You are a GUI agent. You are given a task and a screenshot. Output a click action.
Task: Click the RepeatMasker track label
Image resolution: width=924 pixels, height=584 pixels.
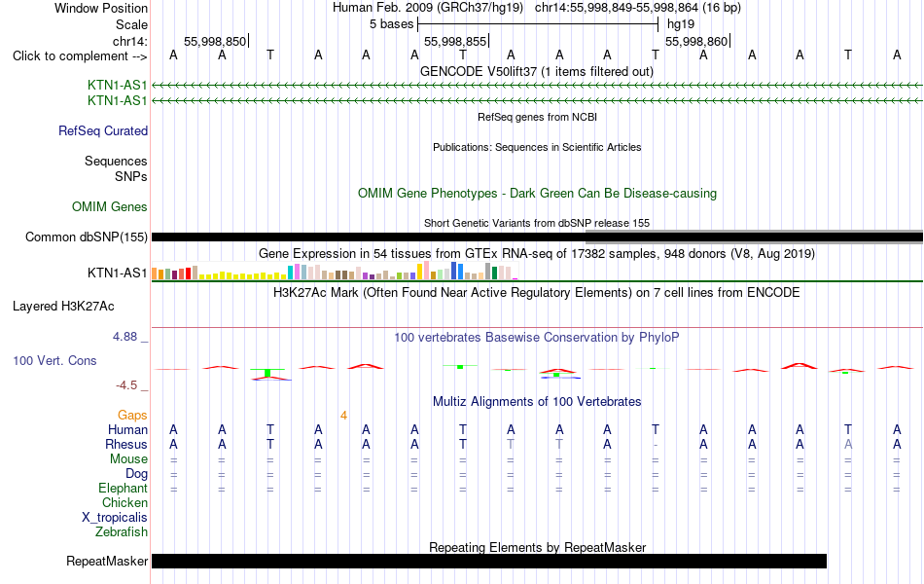[107, 561]
